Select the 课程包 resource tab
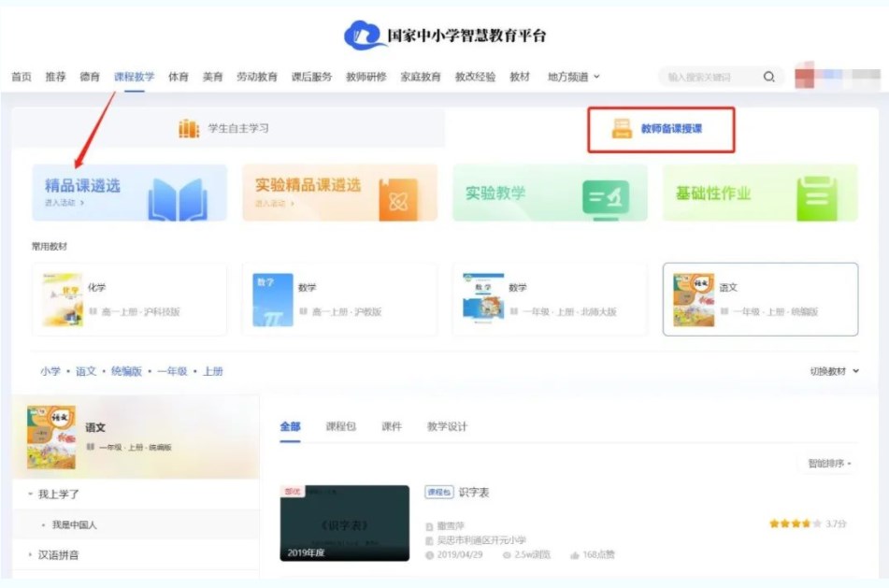The image size is (889, 588). coord(341,426)
